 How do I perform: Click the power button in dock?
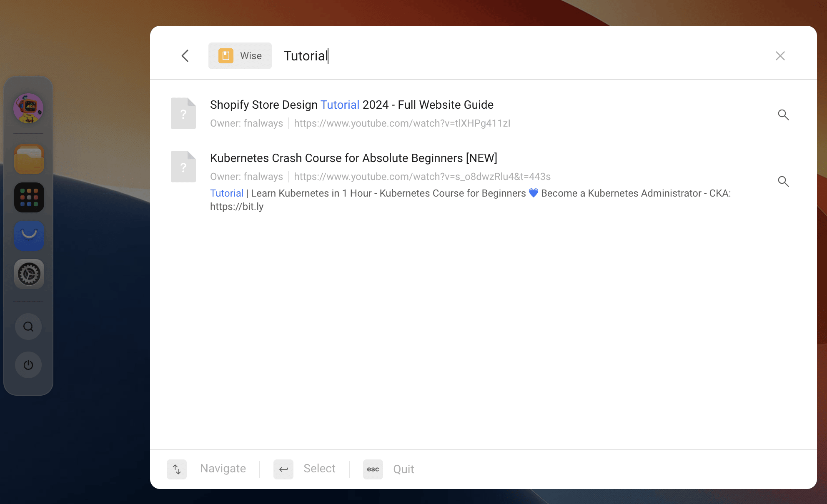tap(28, 365)
